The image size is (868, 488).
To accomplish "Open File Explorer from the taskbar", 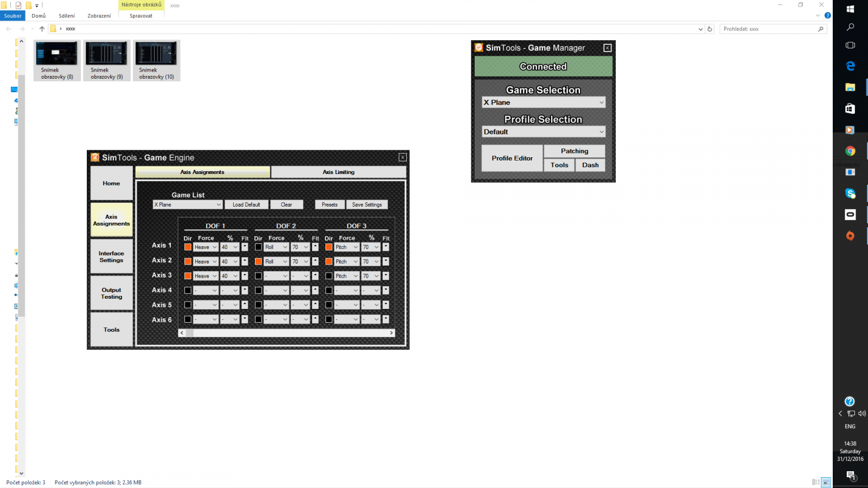I will 850,87.
